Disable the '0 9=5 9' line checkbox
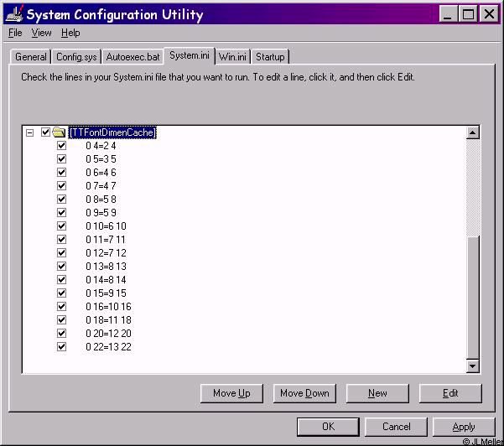The width and height of the screenshot is (504, 446). tap(61, 213)
